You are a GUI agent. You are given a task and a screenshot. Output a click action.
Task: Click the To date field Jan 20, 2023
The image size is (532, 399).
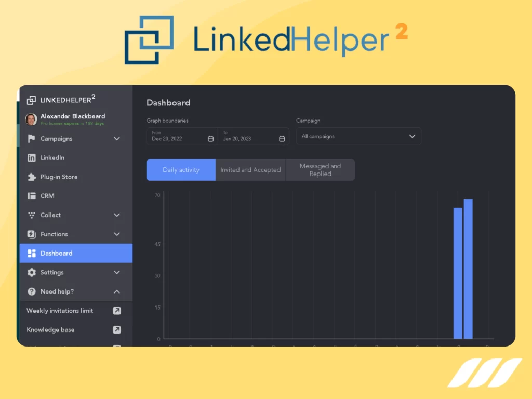[x=254, y=136]
